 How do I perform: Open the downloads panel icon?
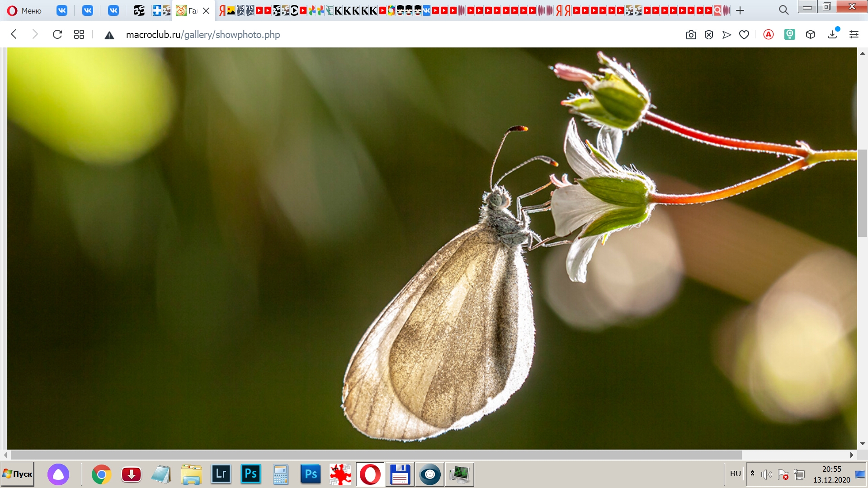click(832, 34)
